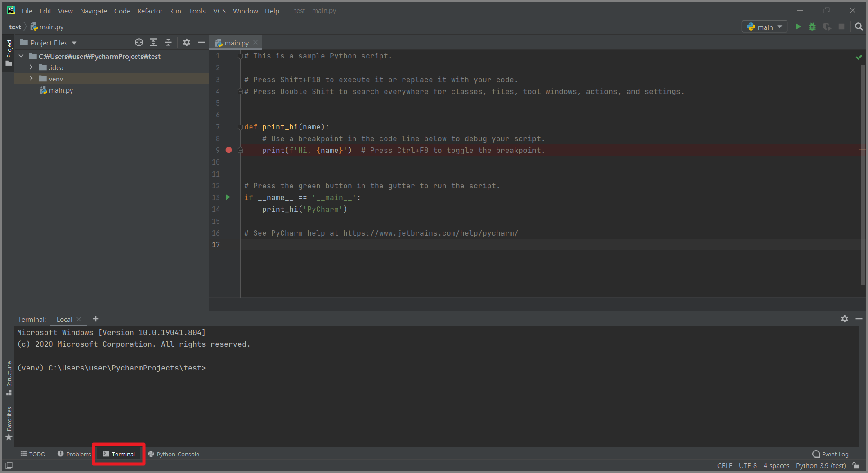Viewport: 868px width, 473px height.
Task: Start debugging with the green bug icon
Action: pyautogui.click(x=812, y=27)
